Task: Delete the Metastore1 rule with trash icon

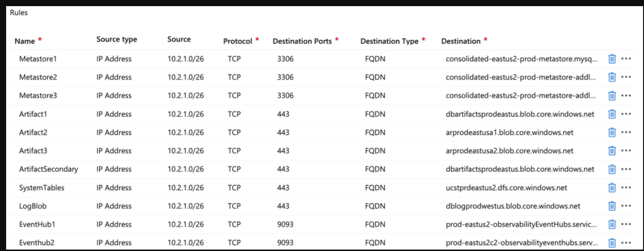Action: pyautogui.click(x=612, y=59)
